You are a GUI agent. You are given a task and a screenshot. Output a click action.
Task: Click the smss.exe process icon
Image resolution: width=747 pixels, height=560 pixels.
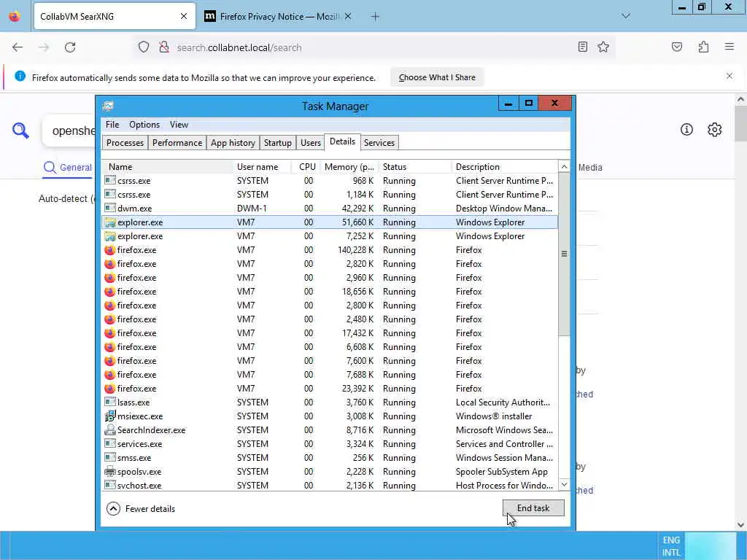[110, 458]
